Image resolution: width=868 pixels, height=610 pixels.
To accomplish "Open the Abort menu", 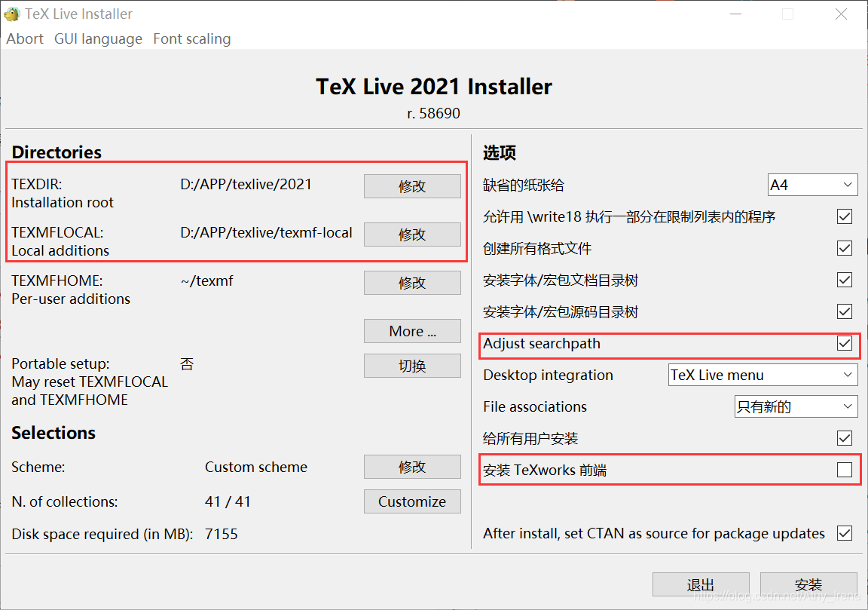I will coord(25,38).
